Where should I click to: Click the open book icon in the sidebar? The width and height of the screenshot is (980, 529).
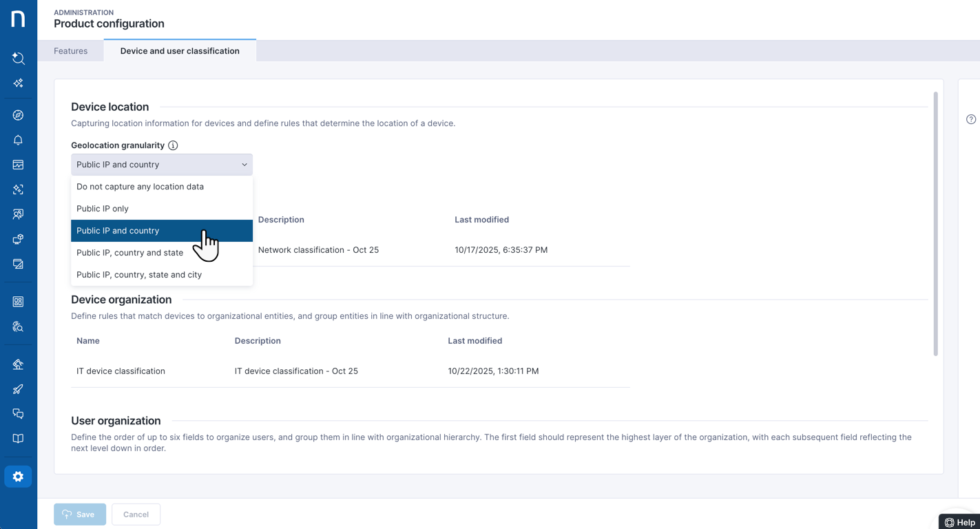(19, 439)
